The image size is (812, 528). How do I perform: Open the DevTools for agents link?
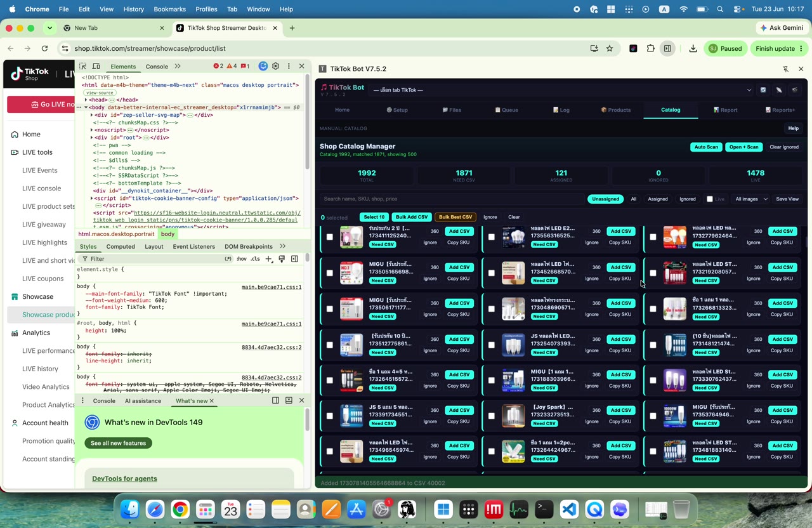[x=124, y=478]
